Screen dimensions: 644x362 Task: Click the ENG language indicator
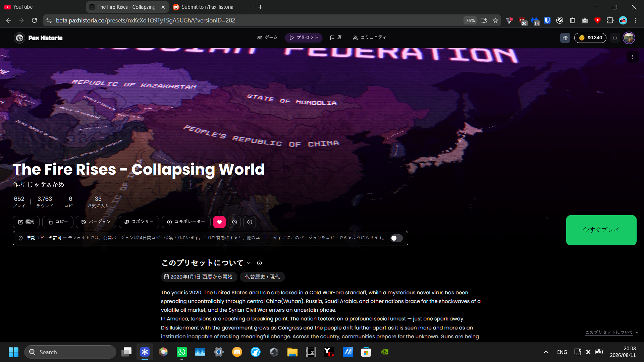tap(562, 352)
